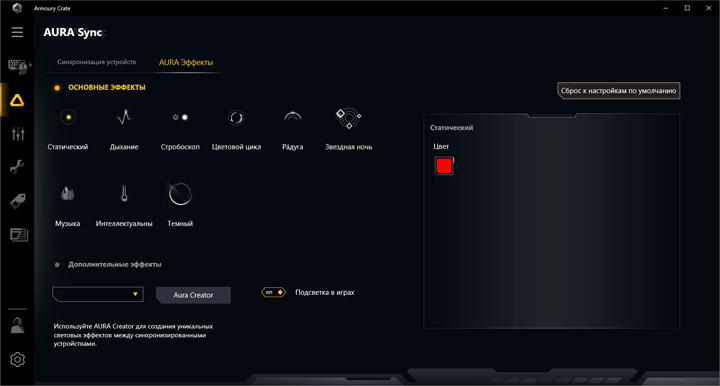
Task: Select the Основные эффекты radio option
Action: [57, 88]
